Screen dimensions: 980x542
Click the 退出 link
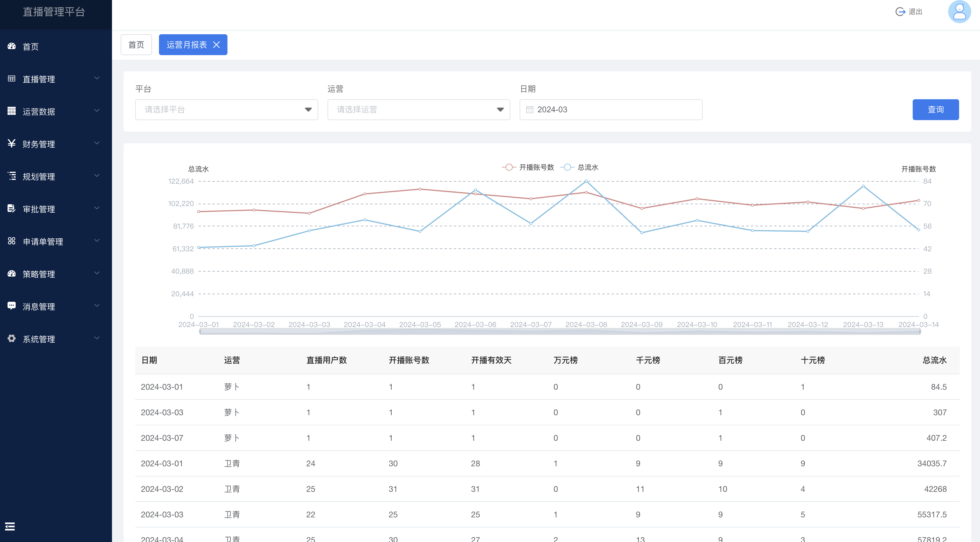coord(915,12)
